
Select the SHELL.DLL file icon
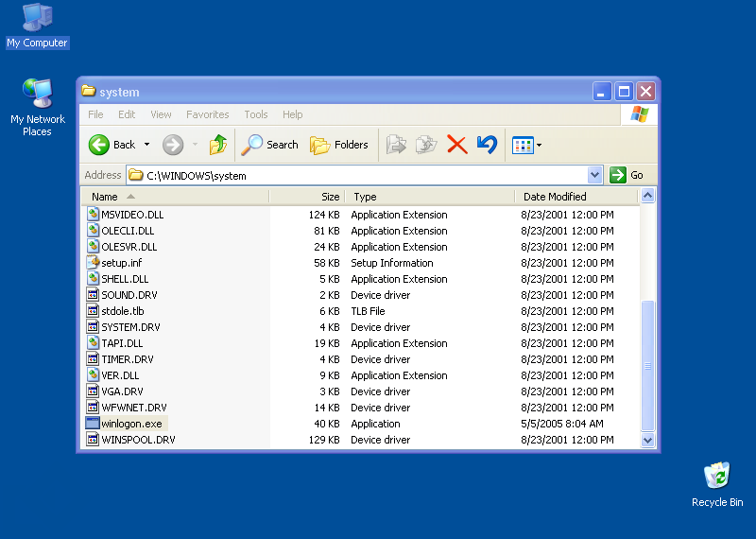tap(93, 278)
